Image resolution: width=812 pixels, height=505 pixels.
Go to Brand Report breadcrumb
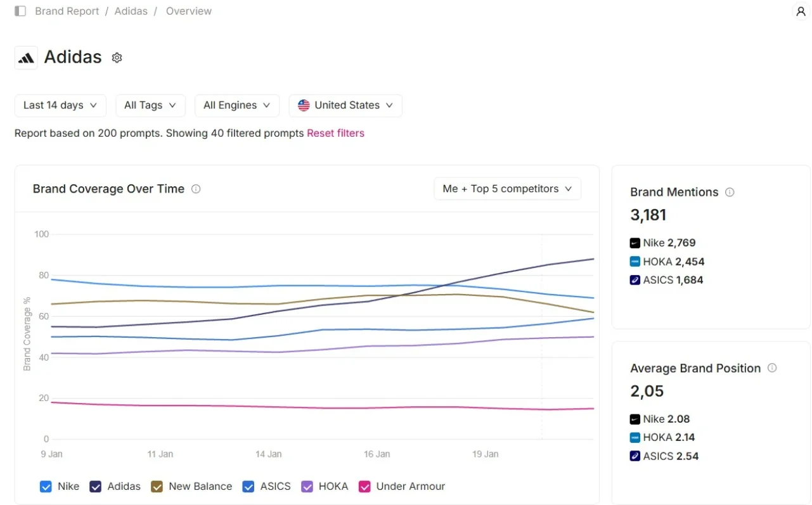(67, 11)
